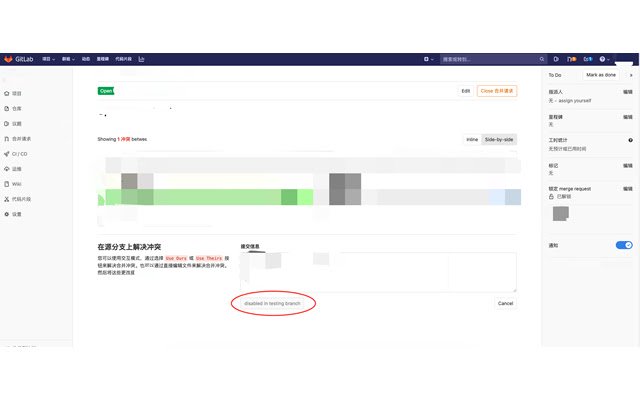Open the Milestones menu in navbar
This screenshot has width=640, height=400.
point(102,59)
